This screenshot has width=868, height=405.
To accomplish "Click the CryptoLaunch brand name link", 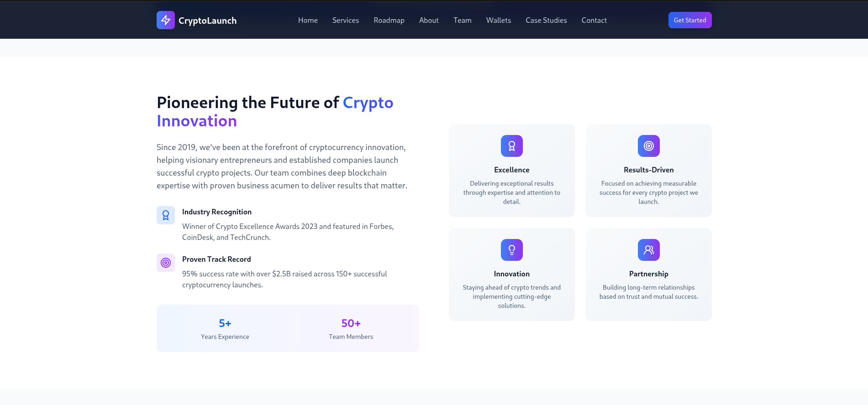I will pos(207,21).
